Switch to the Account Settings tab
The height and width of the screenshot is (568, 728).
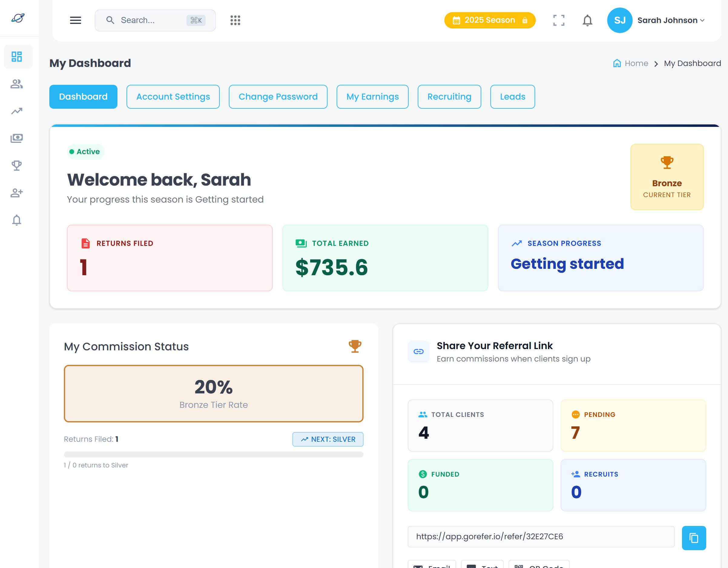point(173,97)
